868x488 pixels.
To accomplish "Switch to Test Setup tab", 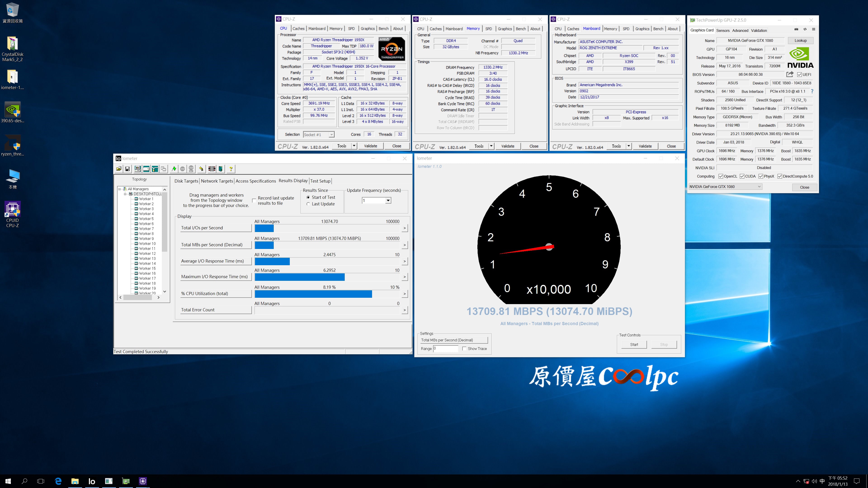I will [320, 181].
